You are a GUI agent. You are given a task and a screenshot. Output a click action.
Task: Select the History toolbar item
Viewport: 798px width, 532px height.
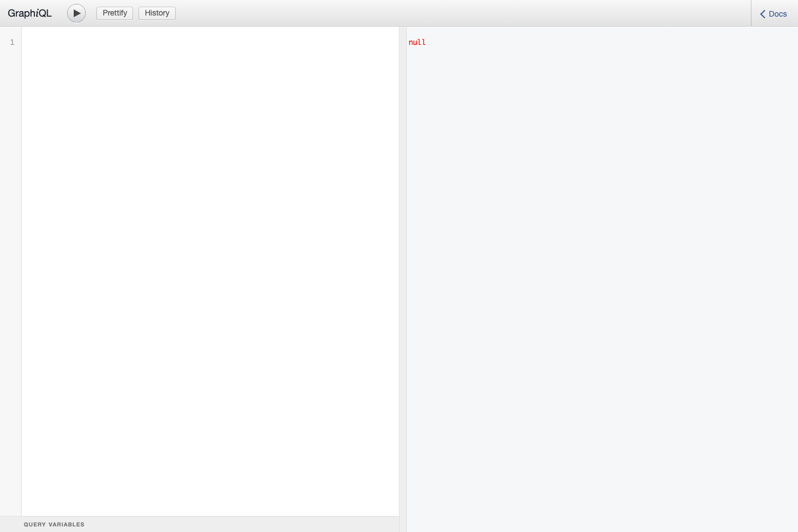tap(157, 13)
